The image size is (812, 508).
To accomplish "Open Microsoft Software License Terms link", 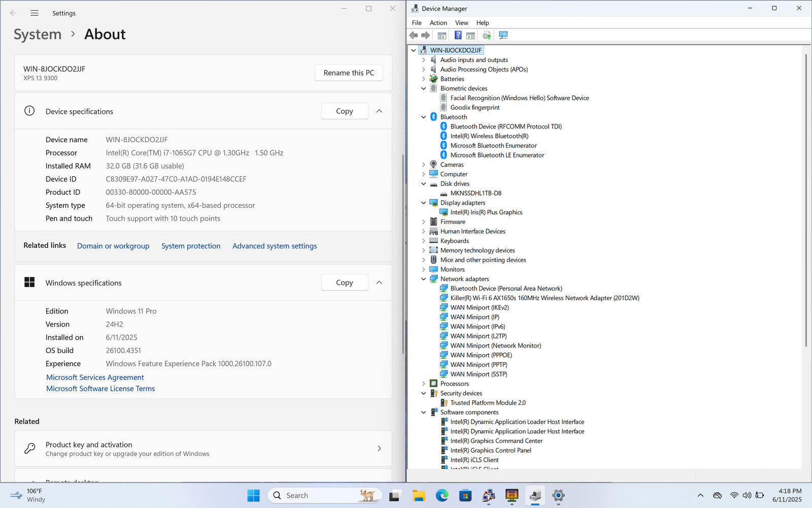I will (100, 389).
